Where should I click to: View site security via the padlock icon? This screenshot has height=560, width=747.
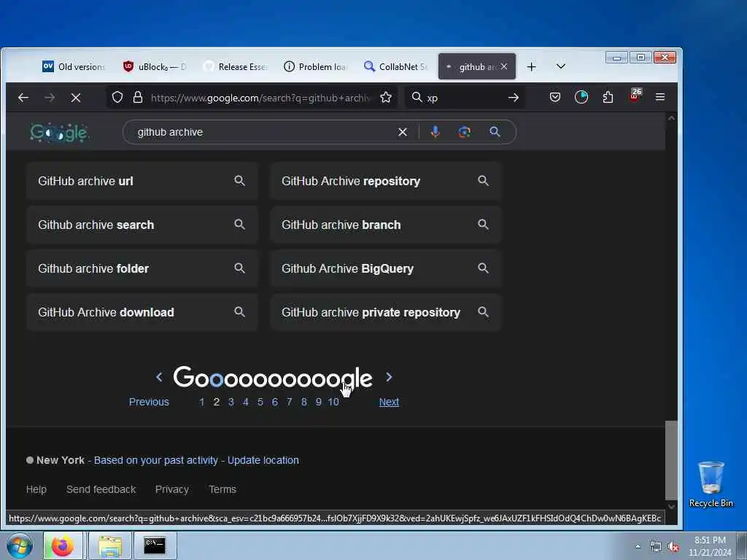coord(138,97)
